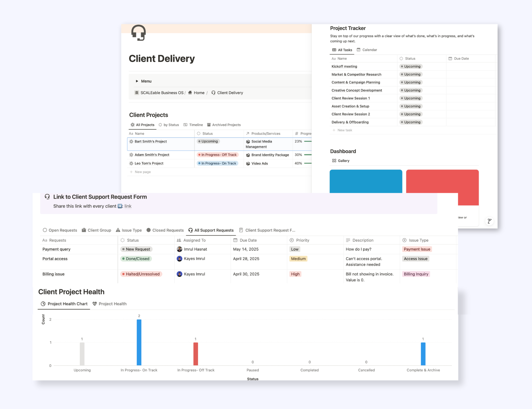
Task: Click the accessibility icon at bottom right
Action: [x=490, y=221]
